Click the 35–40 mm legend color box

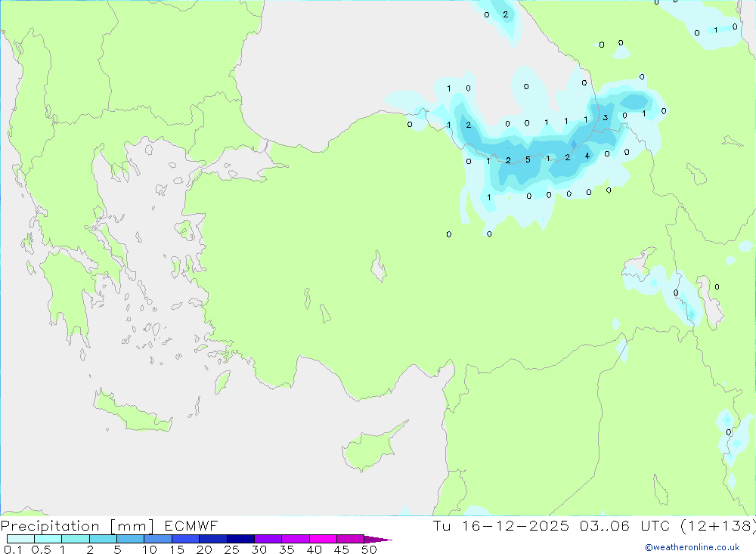296,539
